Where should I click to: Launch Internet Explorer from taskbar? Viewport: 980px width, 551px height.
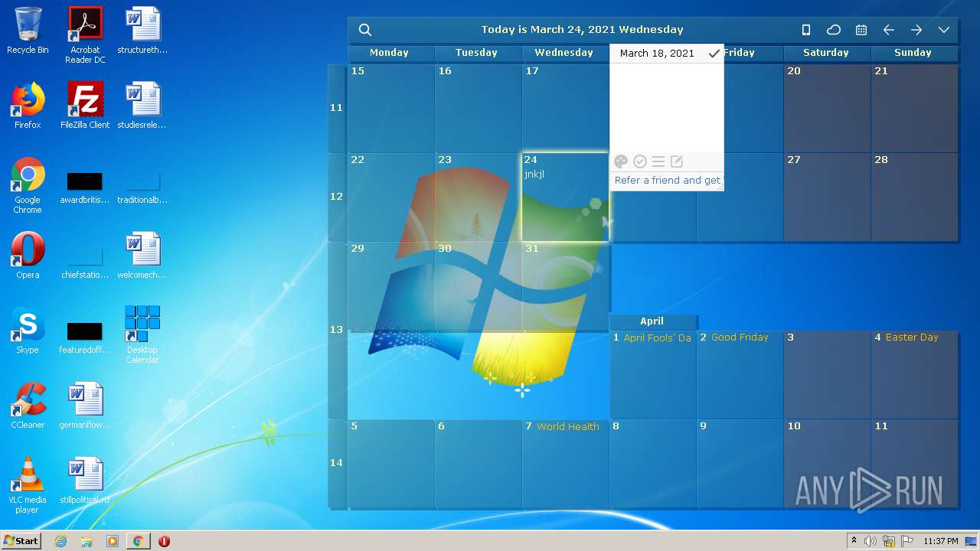60,541
